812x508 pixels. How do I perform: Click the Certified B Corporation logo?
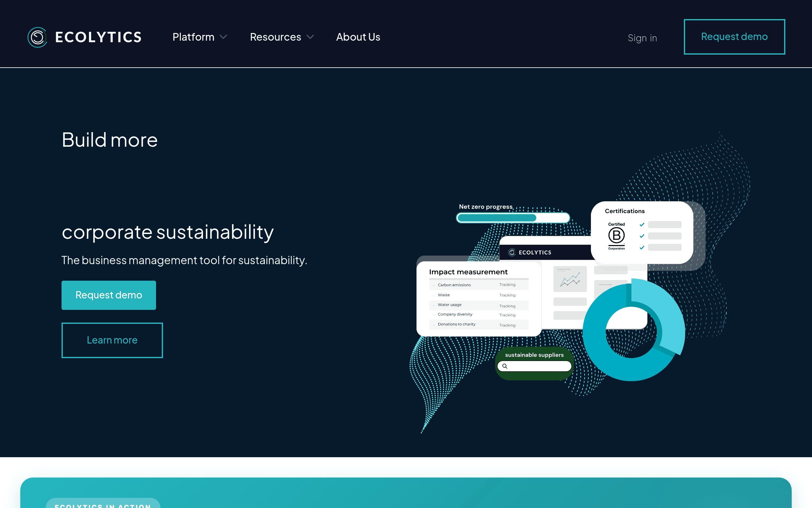coord(616,236)
